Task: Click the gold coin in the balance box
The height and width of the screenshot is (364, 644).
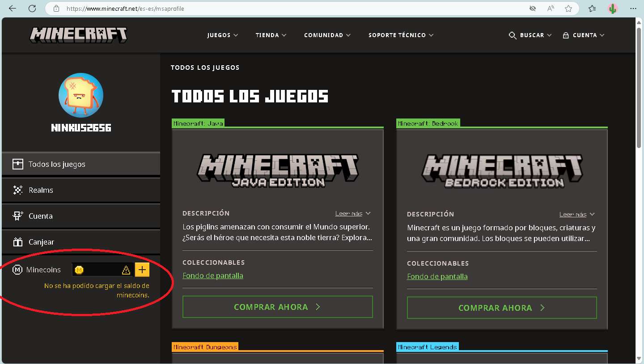Action: [79, 270]
